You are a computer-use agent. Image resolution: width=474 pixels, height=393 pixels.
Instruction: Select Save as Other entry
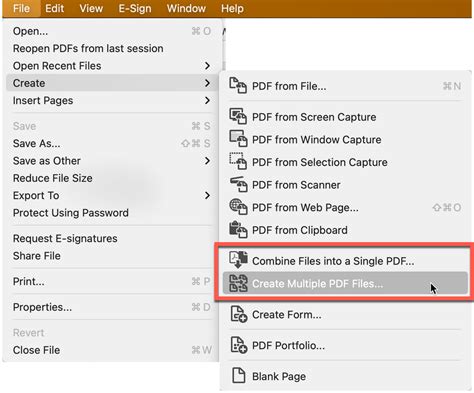112,161
